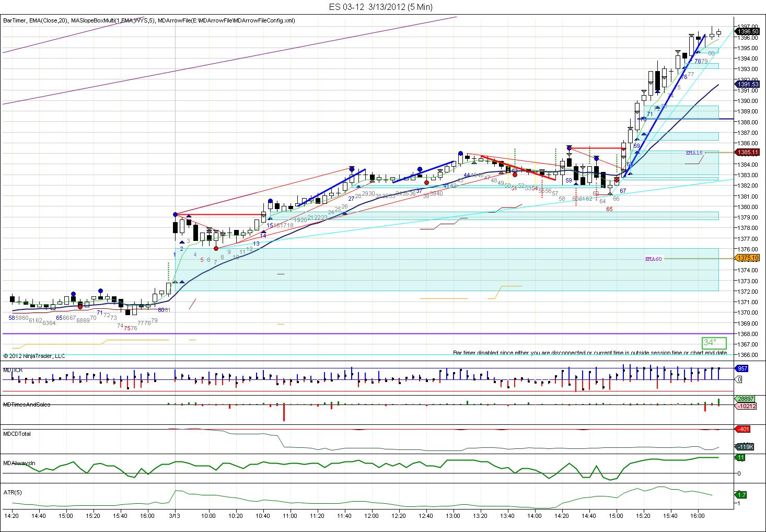Click the 1390.00 price axis label
Image resolution: width=766 pixels, height=532 pixels.
coord(748,101)
